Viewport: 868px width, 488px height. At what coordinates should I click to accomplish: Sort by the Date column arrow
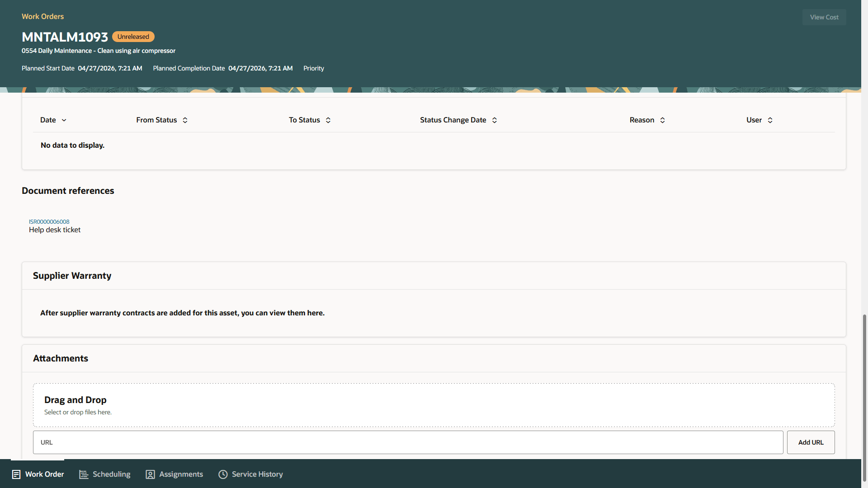64,120
